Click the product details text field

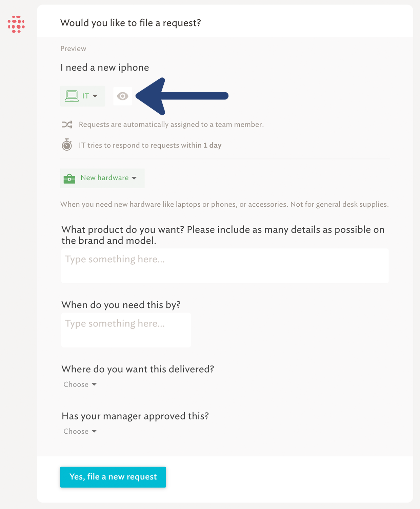point(225,266)
